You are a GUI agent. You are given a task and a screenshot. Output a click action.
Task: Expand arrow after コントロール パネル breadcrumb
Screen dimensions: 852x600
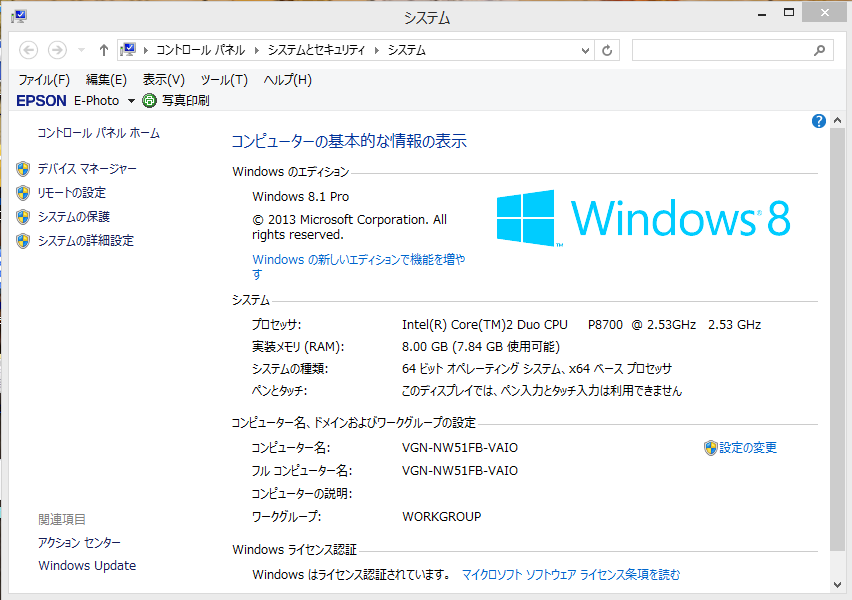coord(256,51)
